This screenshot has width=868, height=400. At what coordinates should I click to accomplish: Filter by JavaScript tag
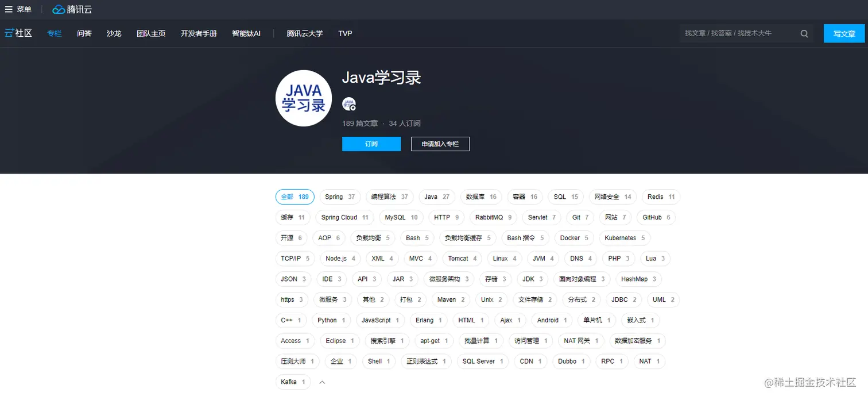click(x=381, y=320)
